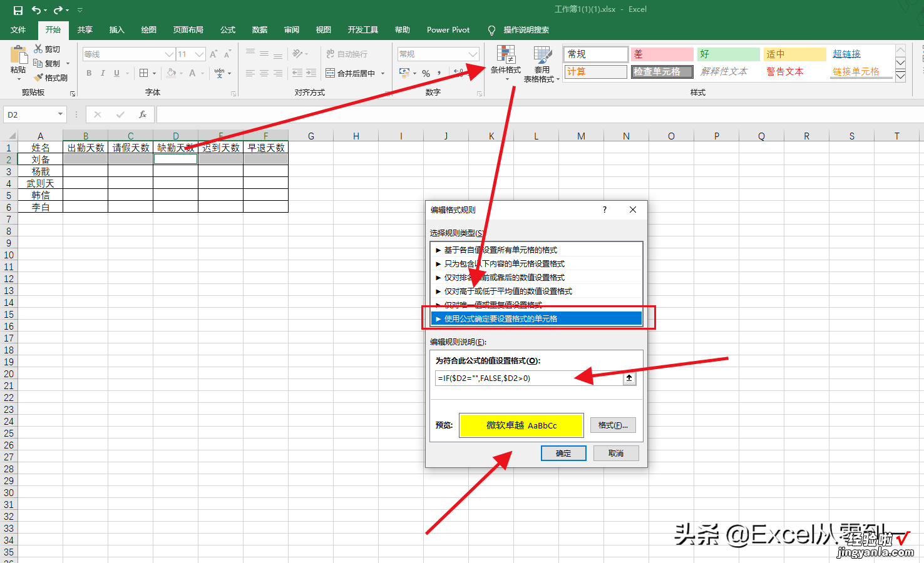Switch to the Data (数据) tab
Viewport: 924px width, 563px height.
[259, 30]
